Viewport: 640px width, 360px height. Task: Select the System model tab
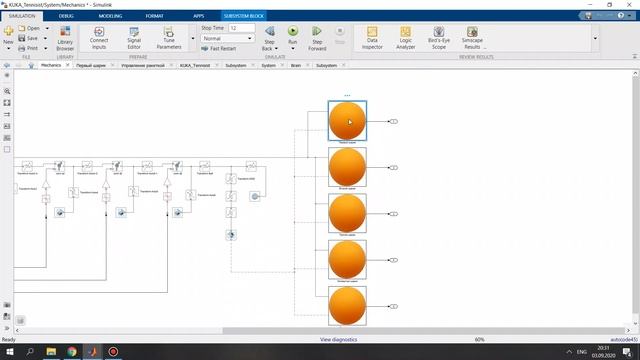268,65
